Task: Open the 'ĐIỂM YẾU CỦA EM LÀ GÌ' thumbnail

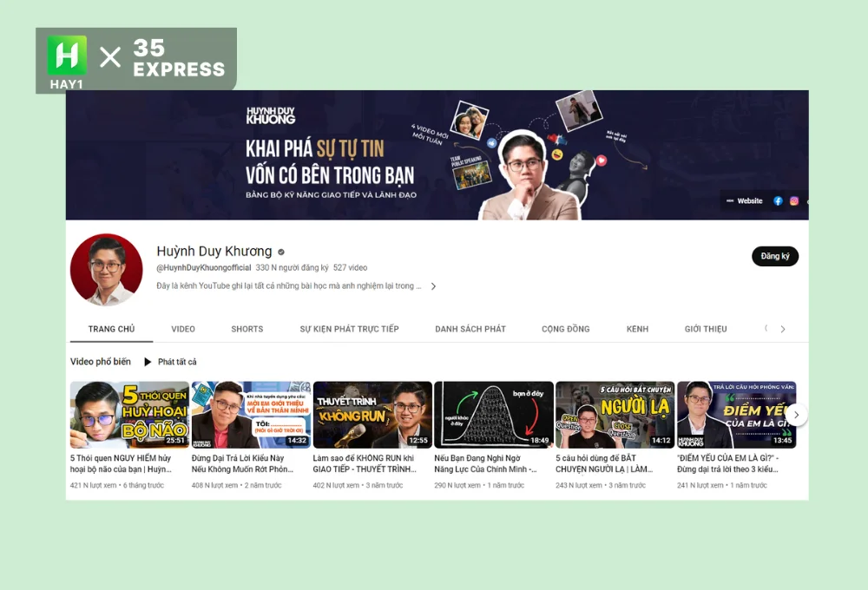Action: coord(737,415)
